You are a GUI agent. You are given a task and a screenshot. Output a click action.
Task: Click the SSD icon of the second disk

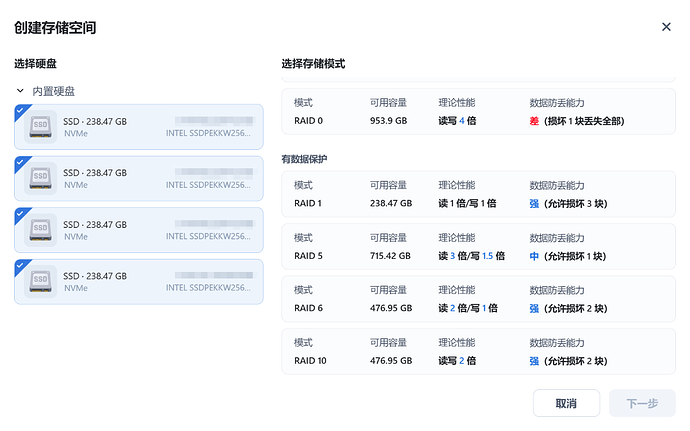(x=41, y=178)
